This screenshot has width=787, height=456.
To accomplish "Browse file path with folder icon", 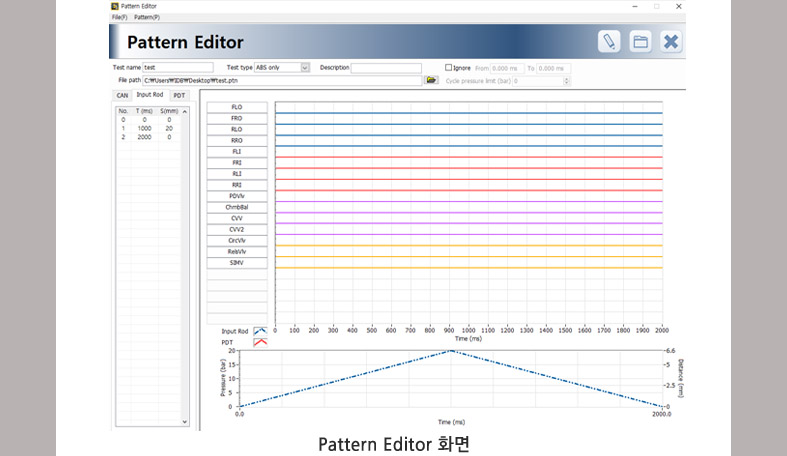I will [x=431, y=80].
